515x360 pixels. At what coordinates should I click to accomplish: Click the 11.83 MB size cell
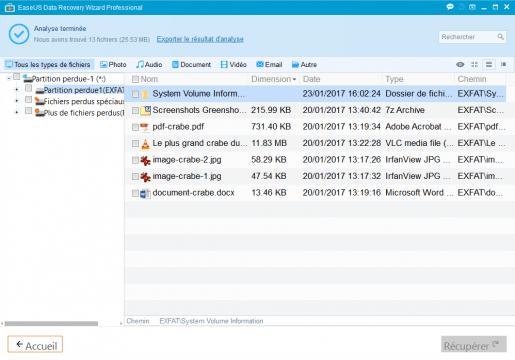(x=269, y=143)
